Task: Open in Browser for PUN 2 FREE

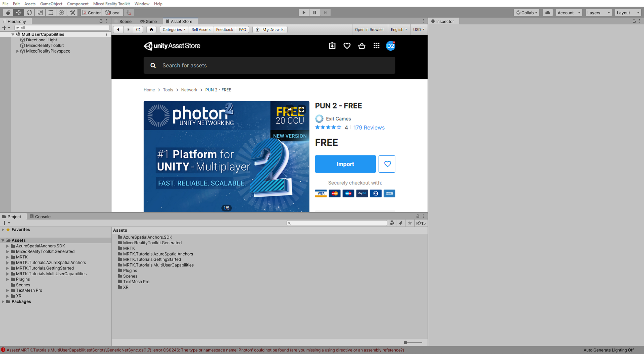Action: pyautogui.click(x=369, y=29)
